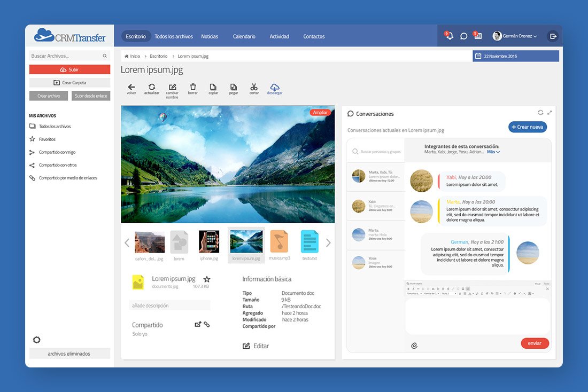The height and width of the screenshot is (392, 588).
Task: Open Marta, Xabi, Tú conversation
Action: pos(376,176)
